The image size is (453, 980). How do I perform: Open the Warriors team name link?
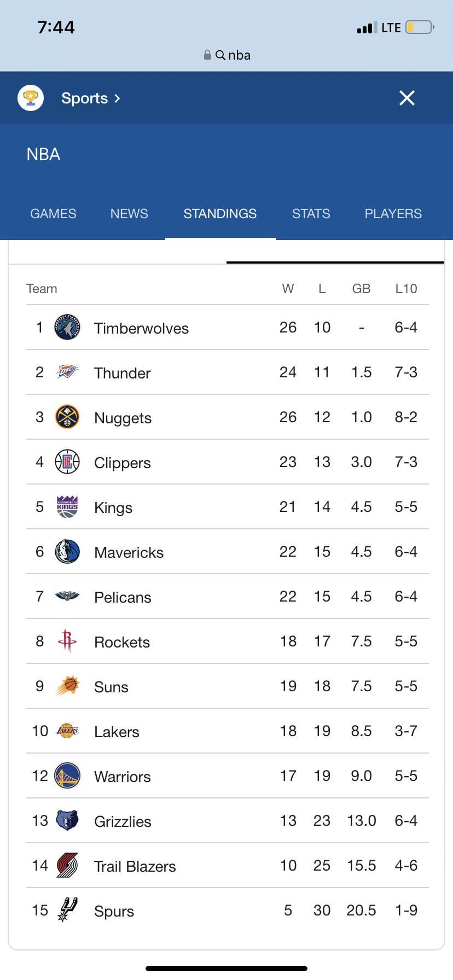(x=122, y=777)
